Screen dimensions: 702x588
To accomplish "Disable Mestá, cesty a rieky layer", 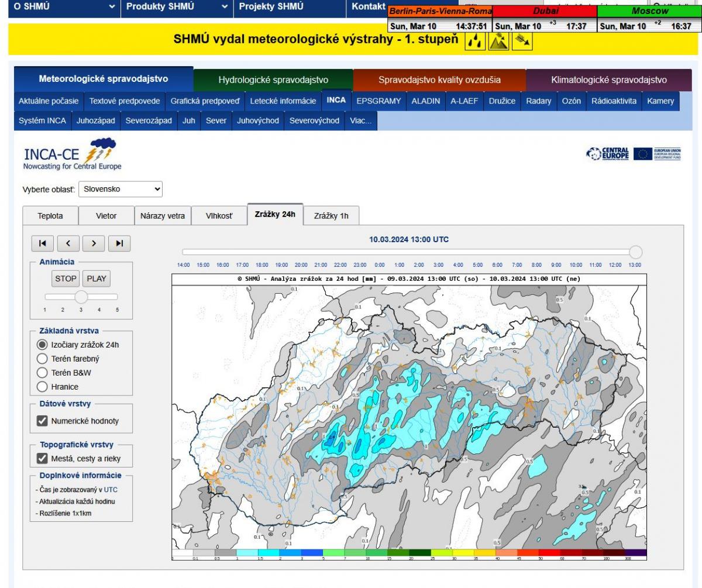I will (x=42, y=458).
